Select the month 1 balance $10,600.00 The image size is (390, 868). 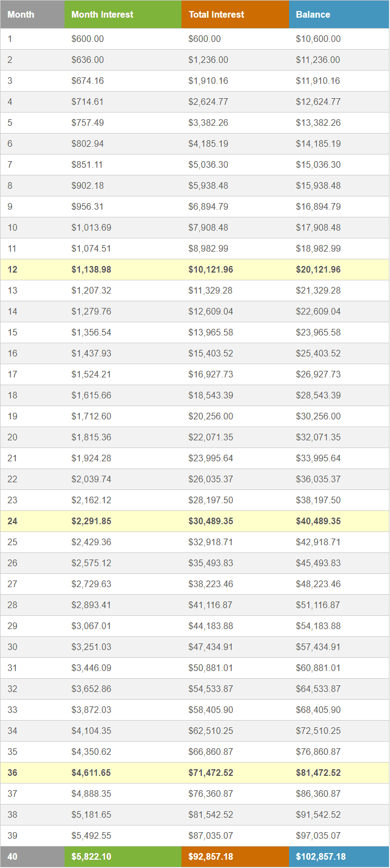pos(318,39)
